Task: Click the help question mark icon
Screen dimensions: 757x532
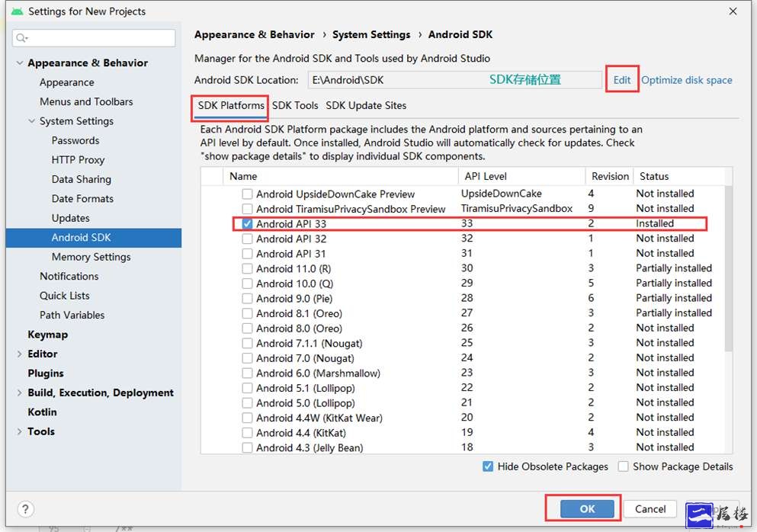Action: click(26, 509)
